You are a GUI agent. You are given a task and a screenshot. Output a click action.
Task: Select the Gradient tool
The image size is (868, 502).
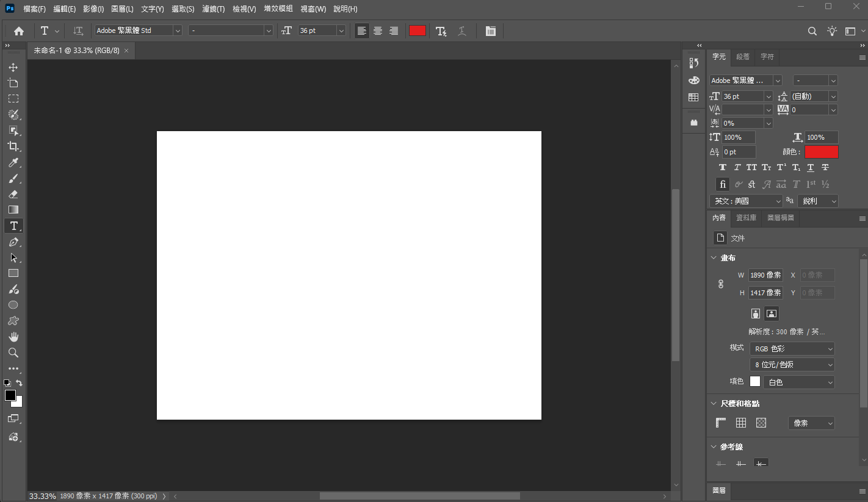point(13,210)
